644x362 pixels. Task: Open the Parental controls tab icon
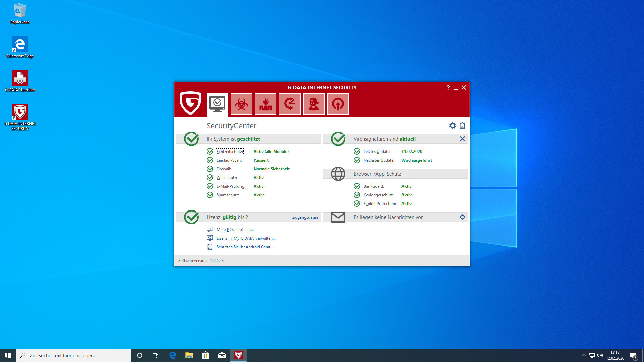coord(314,104)
